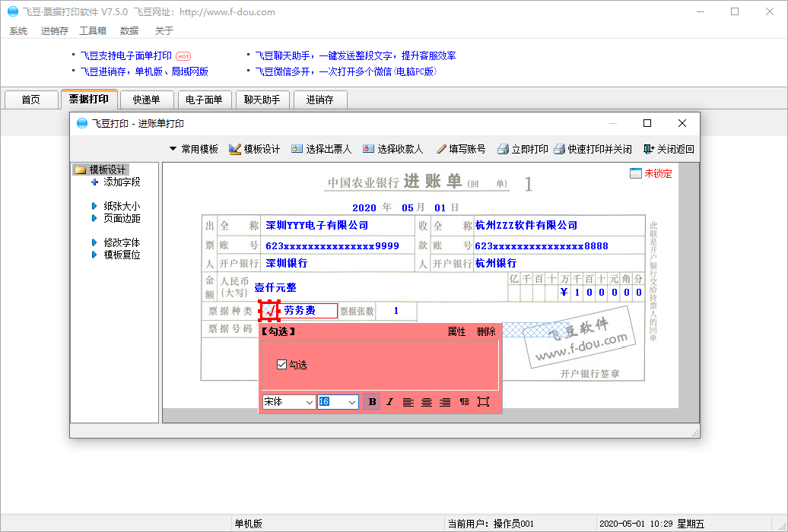Screen dimensions: 788x532
Task: Click the 选择收款人 toolbar button
Action: pos(393,149)
